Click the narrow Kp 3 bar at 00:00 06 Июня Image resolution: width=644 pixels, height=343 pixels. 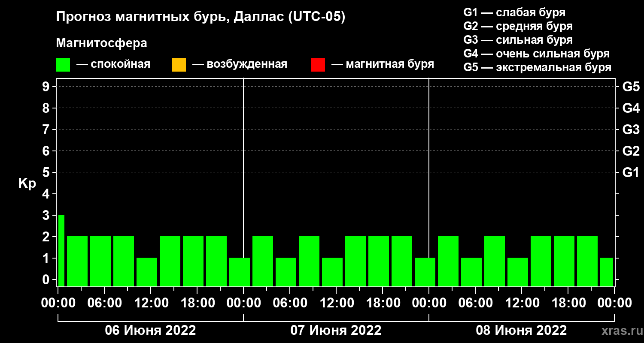pos(61,250)
